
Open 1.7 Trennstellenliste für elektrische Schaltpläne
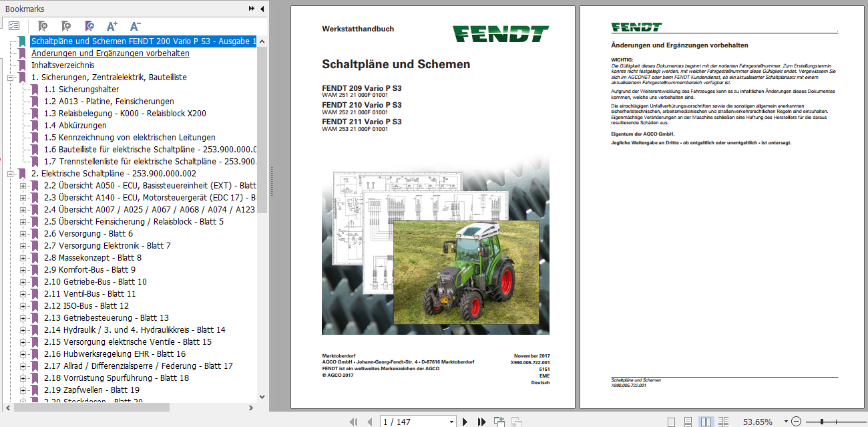coord(150,162)
